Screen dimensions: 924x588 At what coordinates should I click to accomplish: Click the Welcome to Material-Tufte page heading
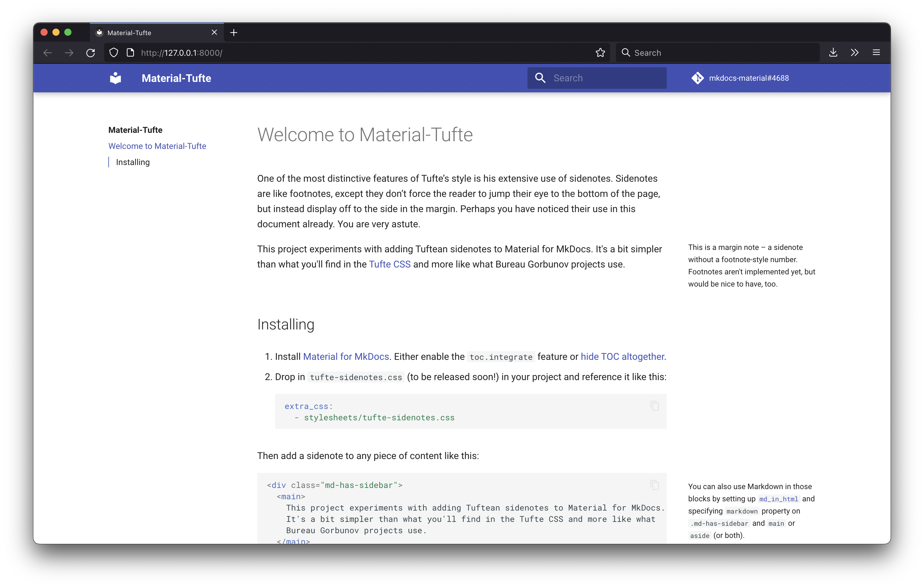click(365, 135)
